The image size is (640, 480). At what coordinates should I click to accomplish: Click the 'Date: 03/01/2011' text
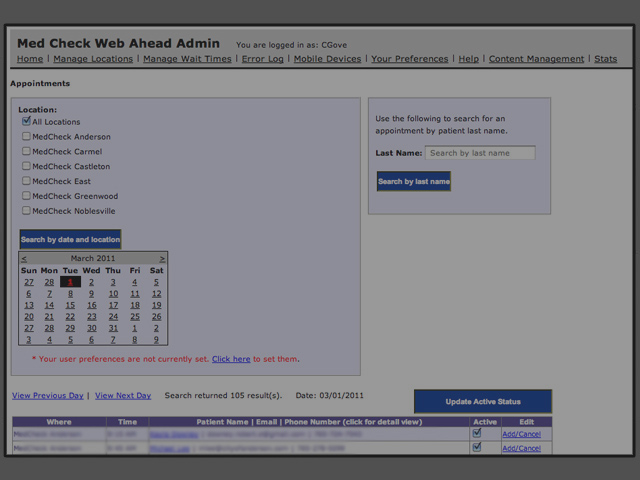click(x=329, y=396)
